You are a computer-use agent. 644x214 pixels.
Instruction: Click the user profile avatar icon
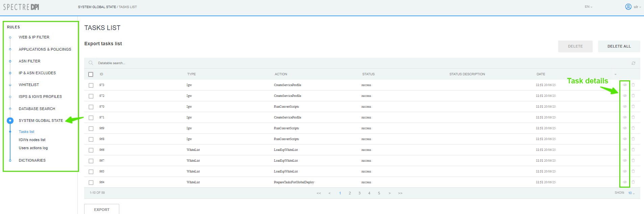click(x=628, y=7)
